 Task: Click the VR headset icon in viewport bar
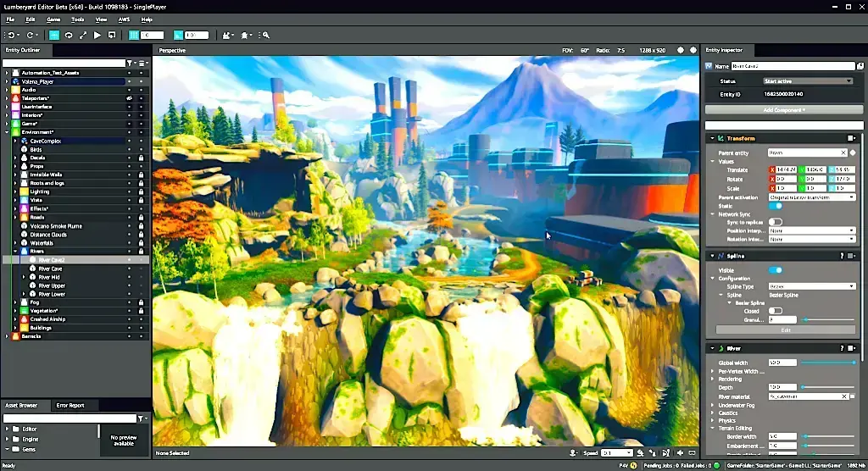[692, 452]
